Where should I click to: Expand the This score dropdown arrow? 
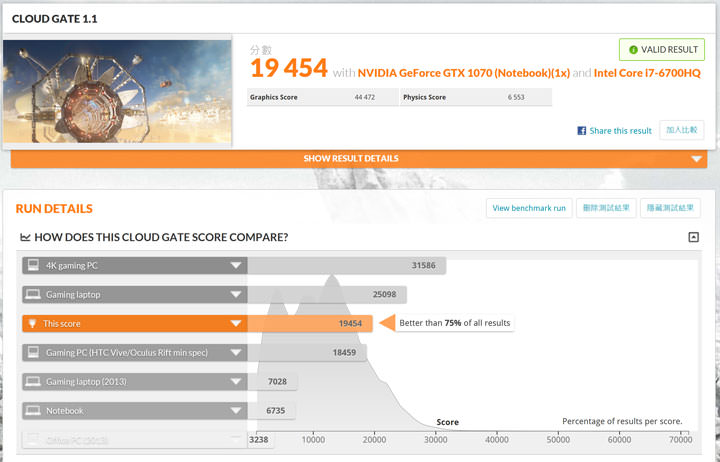pos(236,324)
